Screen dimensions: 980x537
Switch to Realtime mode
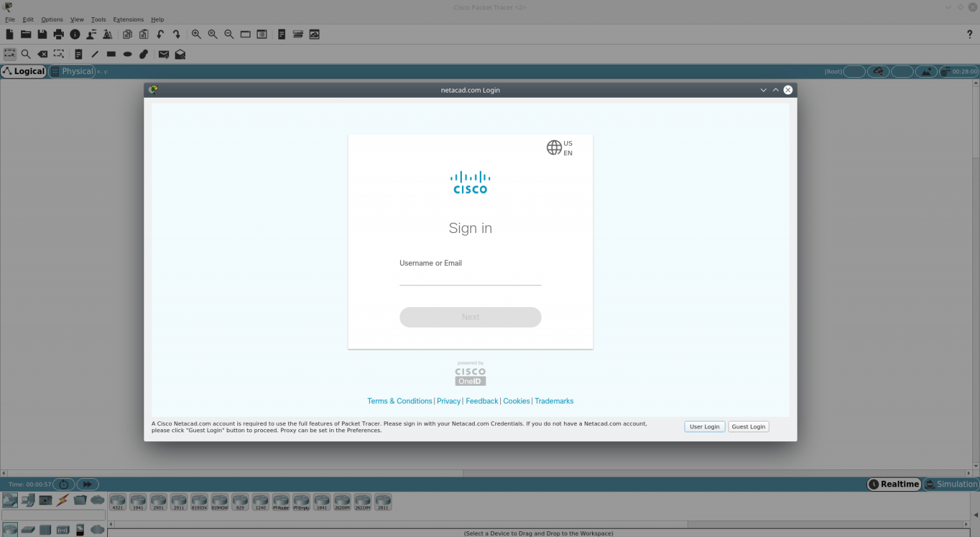(x=894, y=484)
